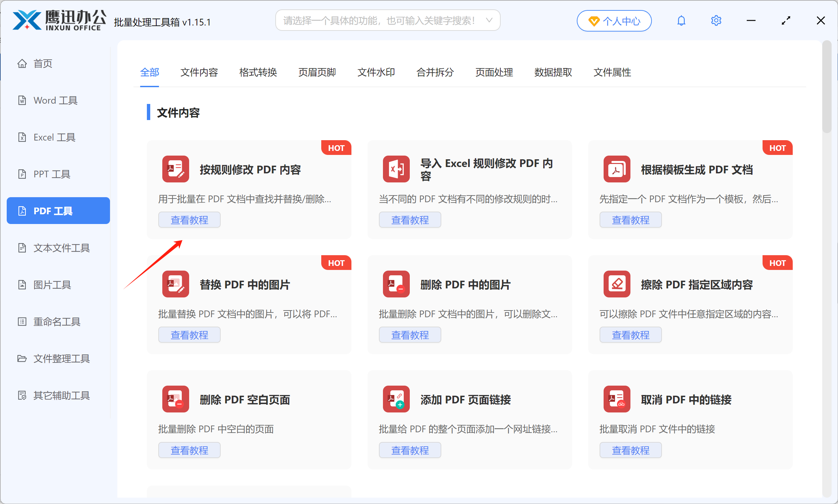Viewport: 838px width, 504px height.
Task: Click 查看教程 under 删除 PDF 空白页面
Action: (x=189, y=450)
